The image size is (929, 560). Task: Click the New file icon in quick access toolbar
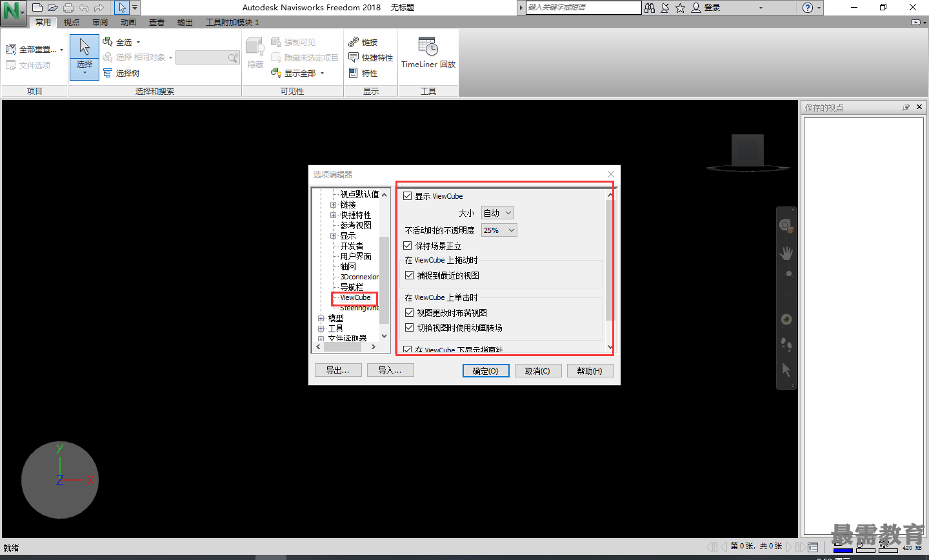point(37,8)
